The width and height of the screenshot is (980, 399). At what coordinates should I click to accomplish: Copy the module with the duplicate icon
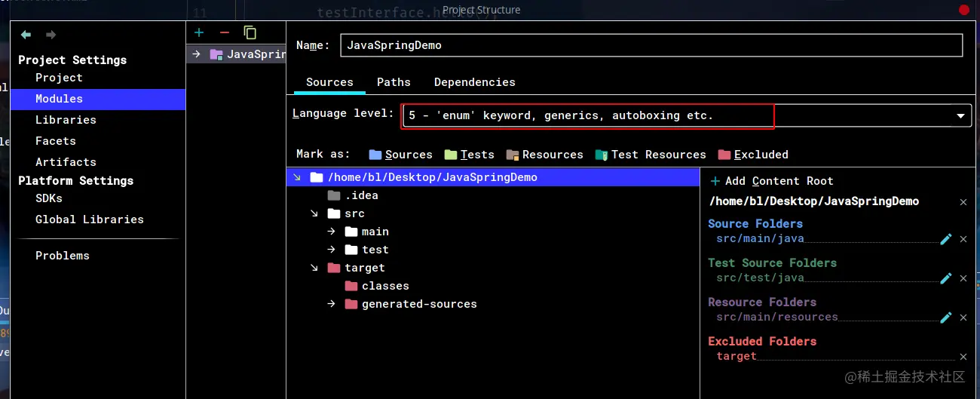(x=250, y=32)
